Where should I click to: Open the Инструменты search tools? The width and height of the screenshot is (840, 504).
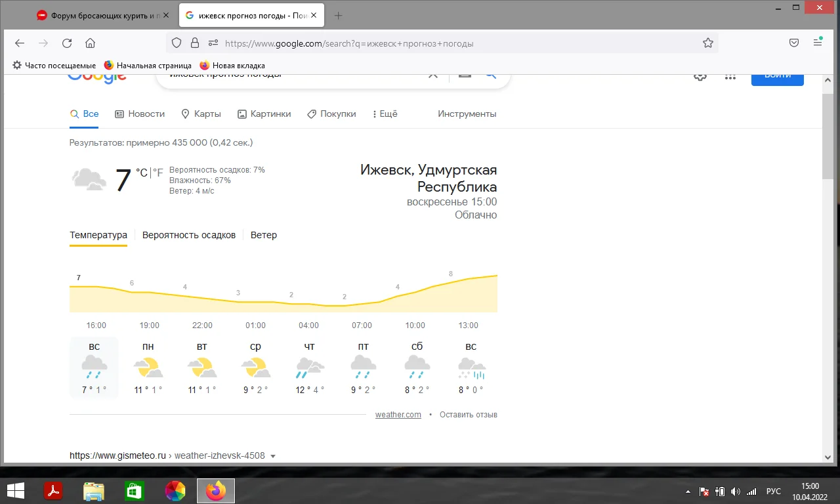467,114
